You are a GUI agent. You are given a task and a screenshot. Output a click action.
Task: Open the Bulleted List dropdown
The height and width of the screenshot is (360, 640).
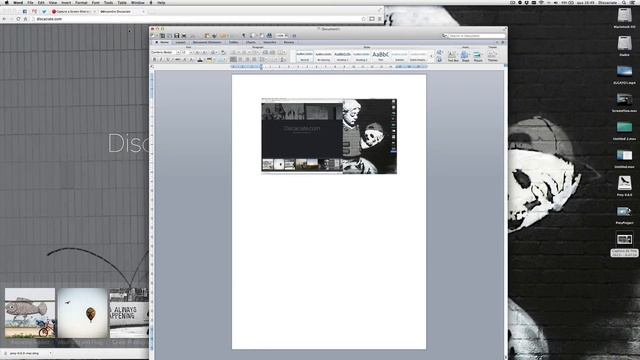point(235,53)
